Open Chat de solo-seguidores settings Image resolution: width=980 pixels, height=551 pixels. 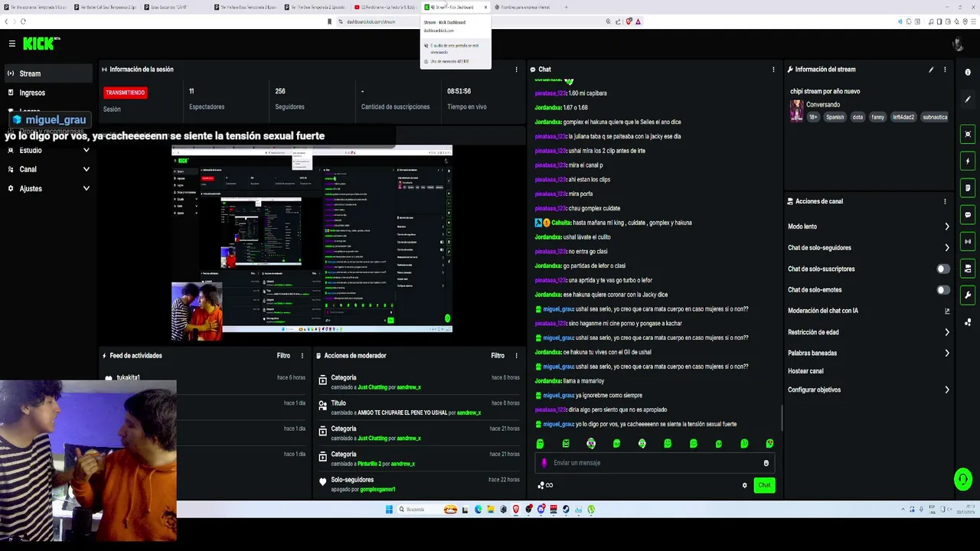coord(868,248)
